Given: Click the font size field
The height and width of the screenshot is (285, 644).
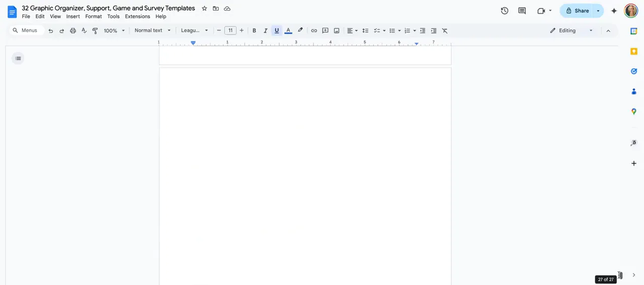Looking at the screenshot, I should click(230, 31).
